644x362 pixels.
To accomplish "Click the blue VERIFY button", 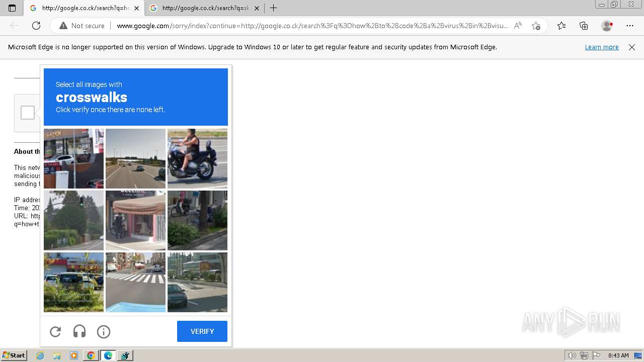I will coord(202,331).
